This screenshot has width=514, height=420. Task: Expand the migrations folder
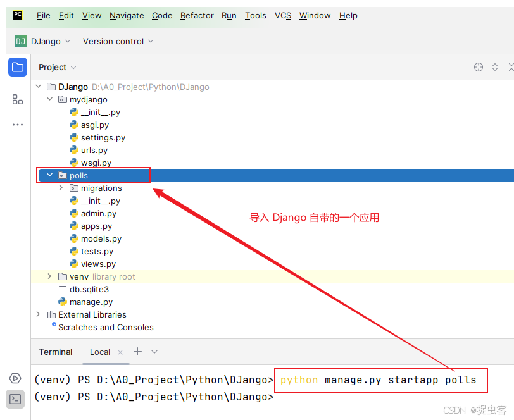[x=61, y=188]
